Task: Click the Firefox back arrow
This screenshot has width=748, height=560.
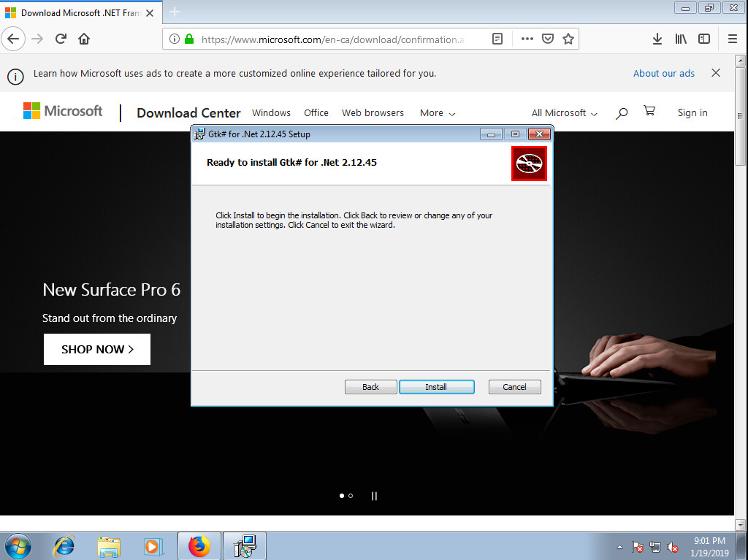Action: [x=13, y=39]
